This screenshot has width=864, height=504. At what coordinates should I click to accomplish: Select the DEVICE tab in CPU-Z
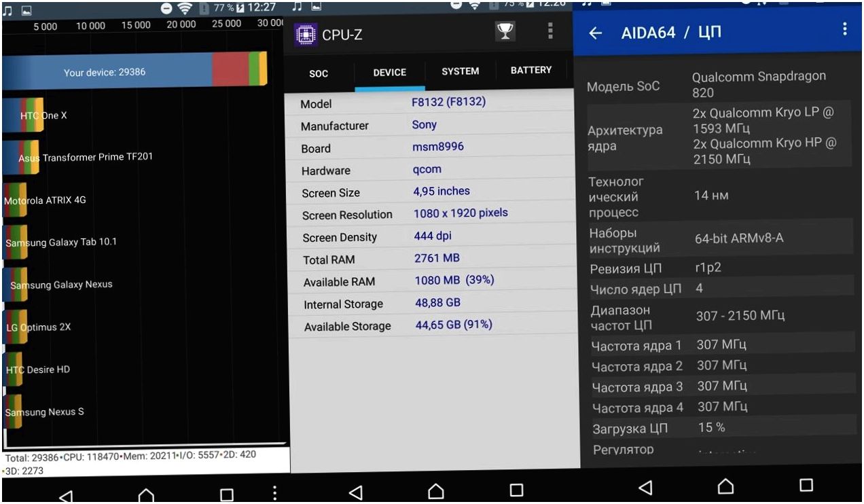(390, 73)
